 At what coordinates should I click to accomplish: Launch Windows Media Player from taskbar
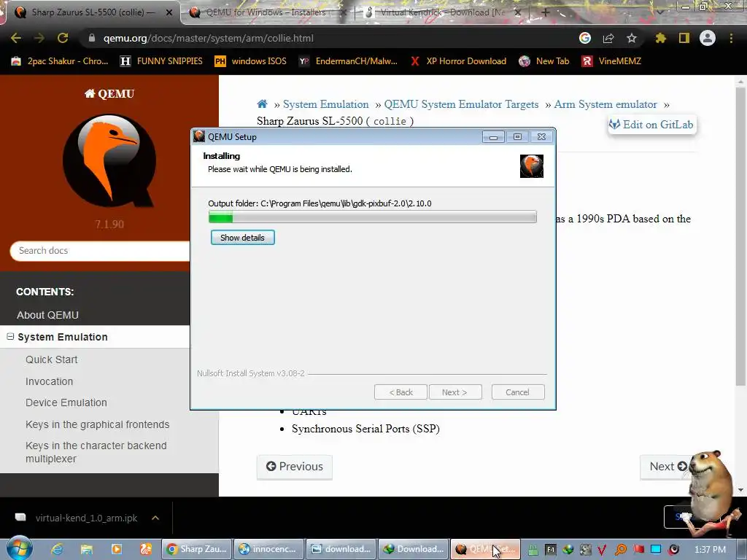(116, 549)
